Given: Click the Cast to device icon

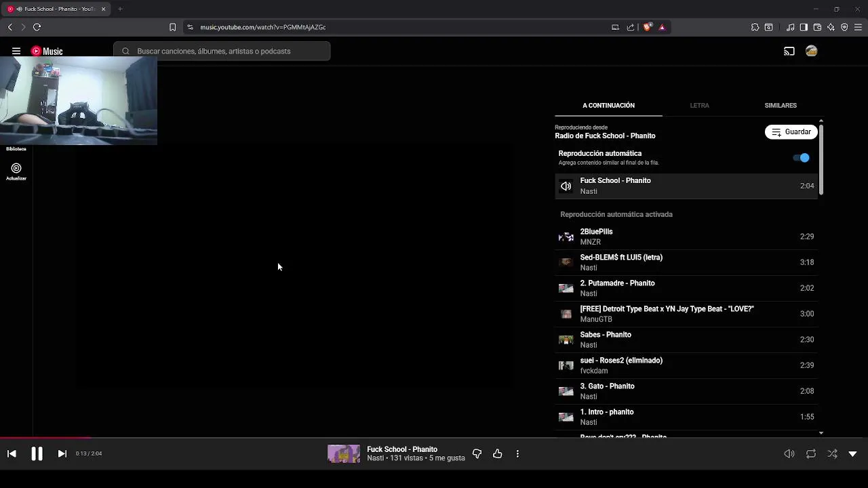Looking at the screenshot, I should tap(789, 51).
